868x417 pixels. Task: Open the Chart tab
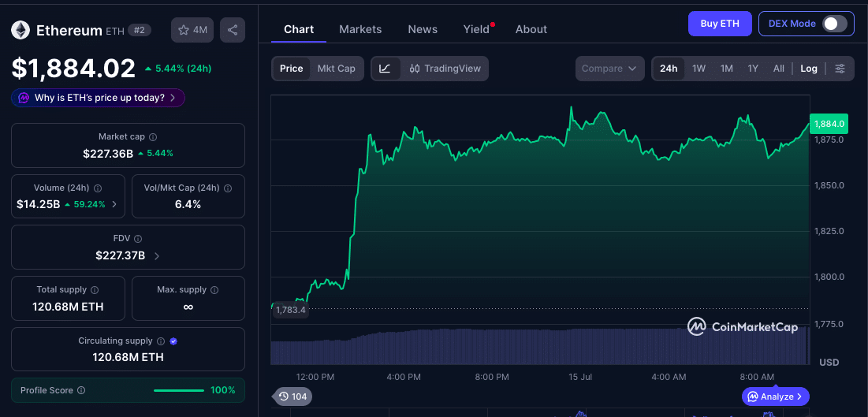point(299,29)
